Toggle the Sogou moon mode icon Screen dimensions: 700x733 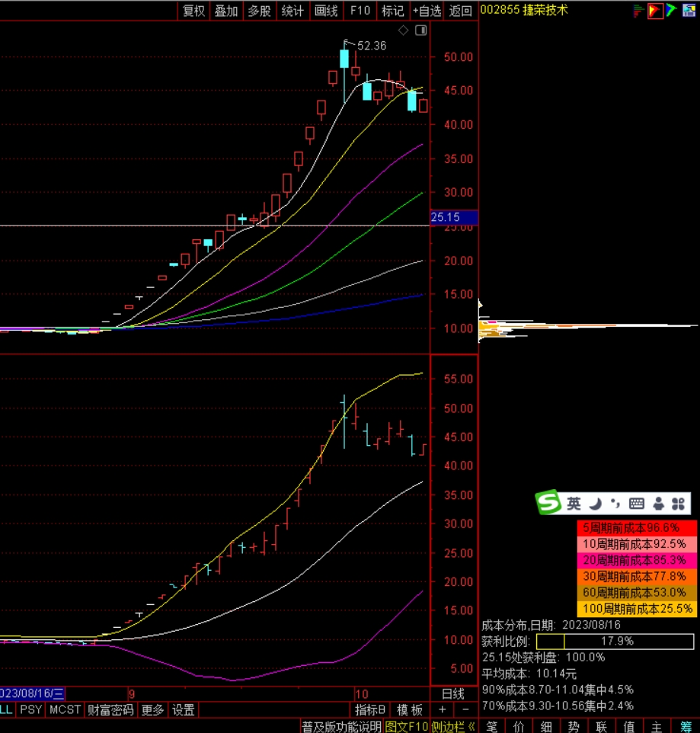pos(597,504)
